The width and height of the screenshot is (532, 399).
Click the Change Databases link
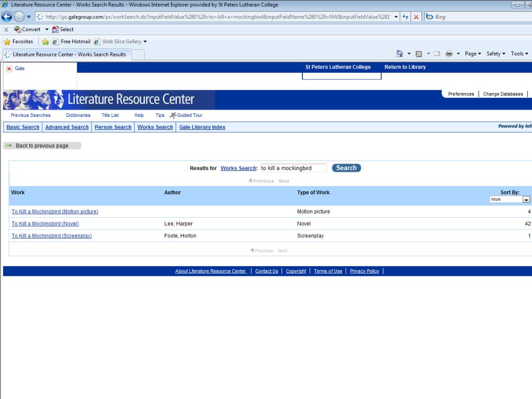click(x=503, y=94)
